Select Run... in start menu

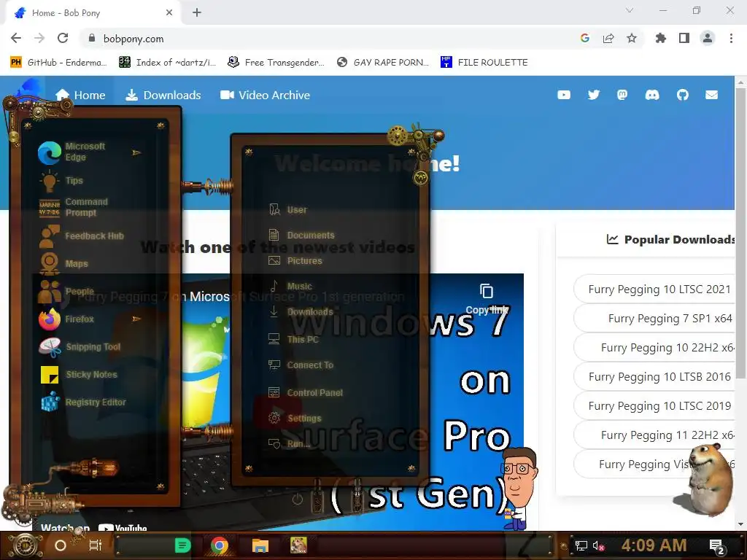(289, 444)
